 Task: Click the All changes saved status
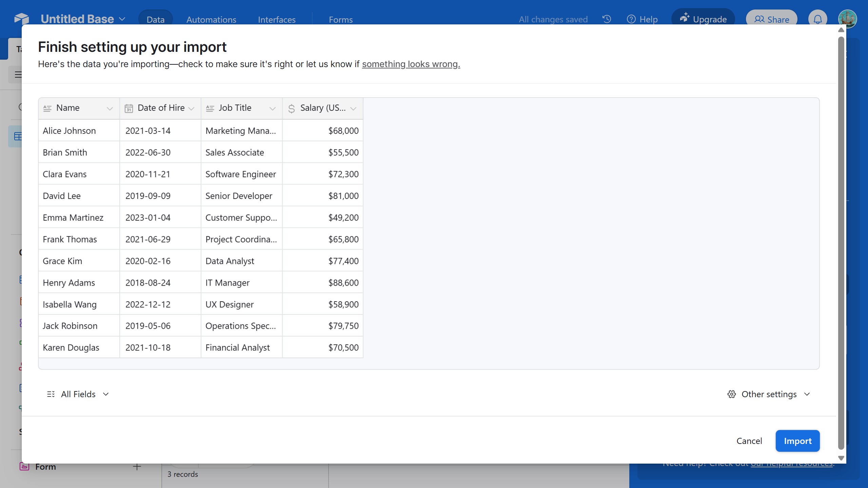(553, 19)
